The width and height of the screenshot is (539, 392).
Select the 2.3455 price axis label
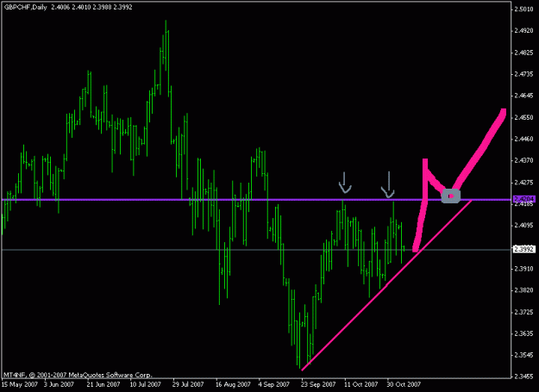coord(523,376)
